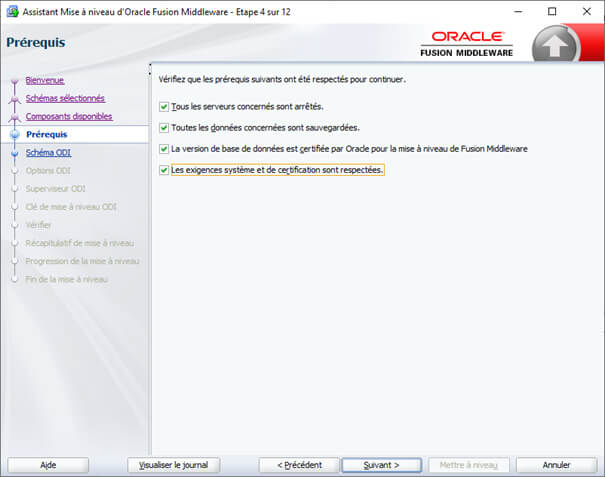Image resolution: width=605 pixels, height=477 pixels.
Task: Open the Composants disponibles step
Action: point(69,116)
